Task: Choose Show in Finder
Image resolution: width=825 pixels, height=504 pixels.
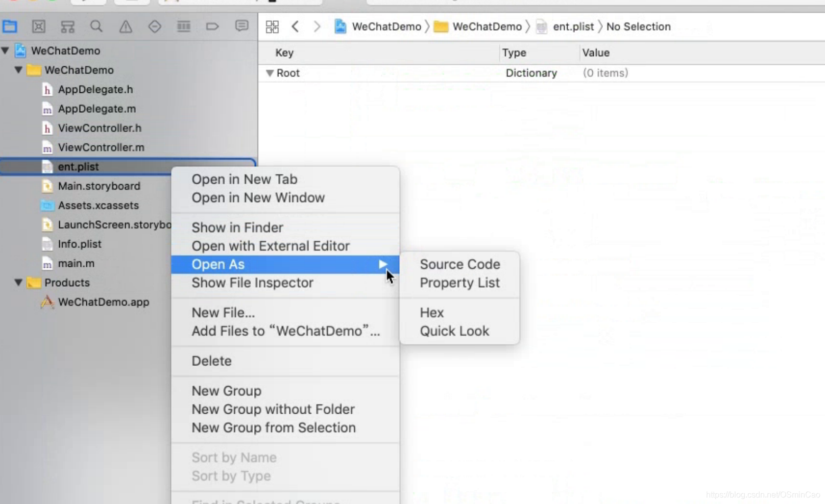Action: (x=285, y=228)
